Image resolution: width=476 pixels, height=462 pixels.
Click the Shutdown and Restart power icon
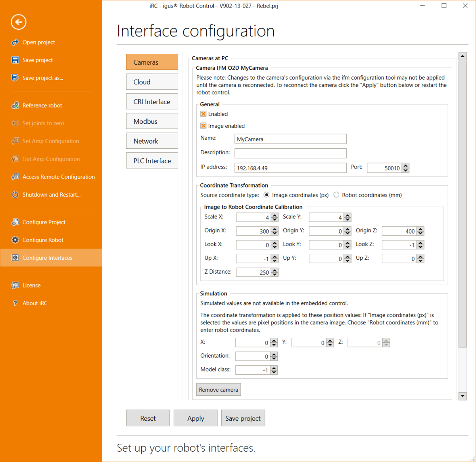[x=15, y=195]
